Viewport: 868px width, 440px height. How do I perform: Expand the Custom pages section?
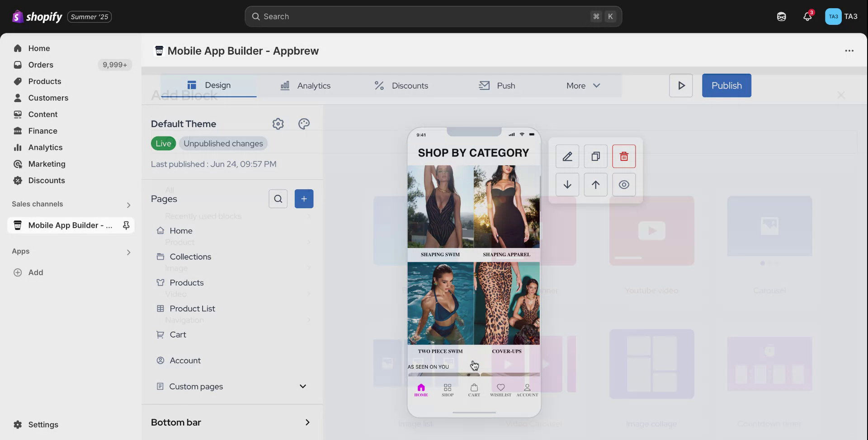pyautogui.click(x=302, y=386)
